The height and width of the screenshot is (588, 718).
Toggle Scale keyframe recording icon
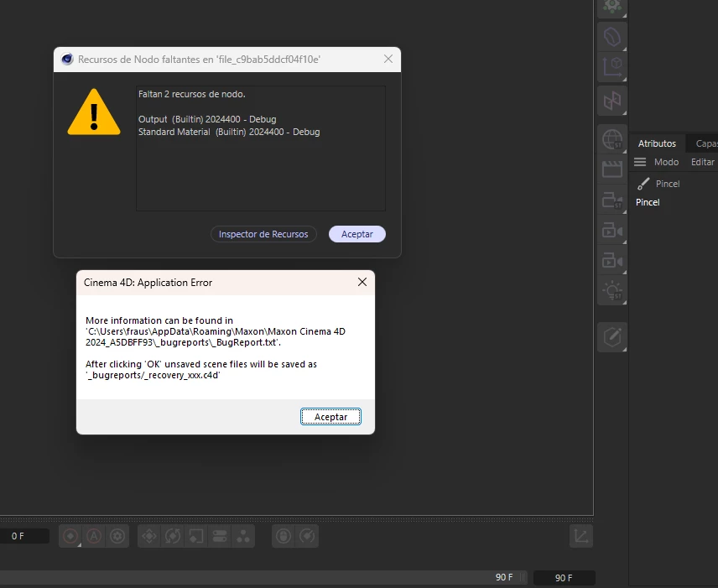[196, 536]
